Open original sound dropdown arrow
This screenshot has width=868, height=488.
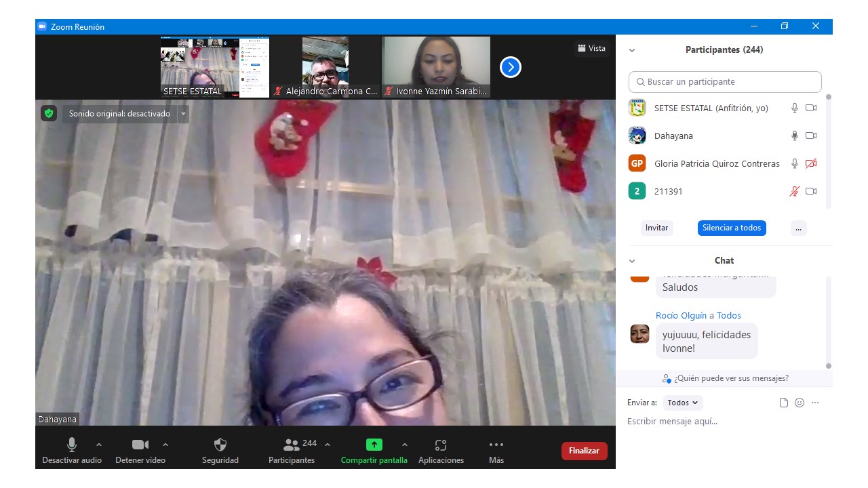183,114
